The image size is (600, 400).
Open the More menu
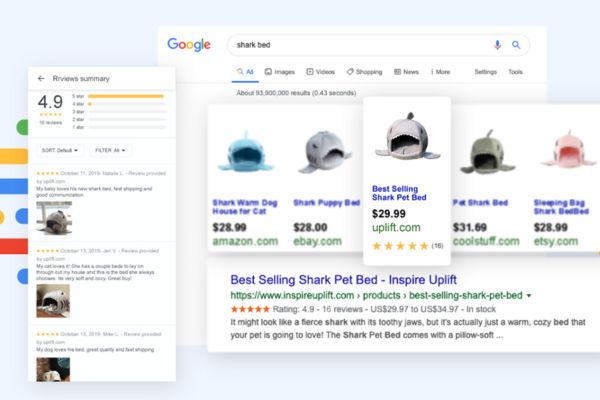pyautogui.click(x=440, y=72)
